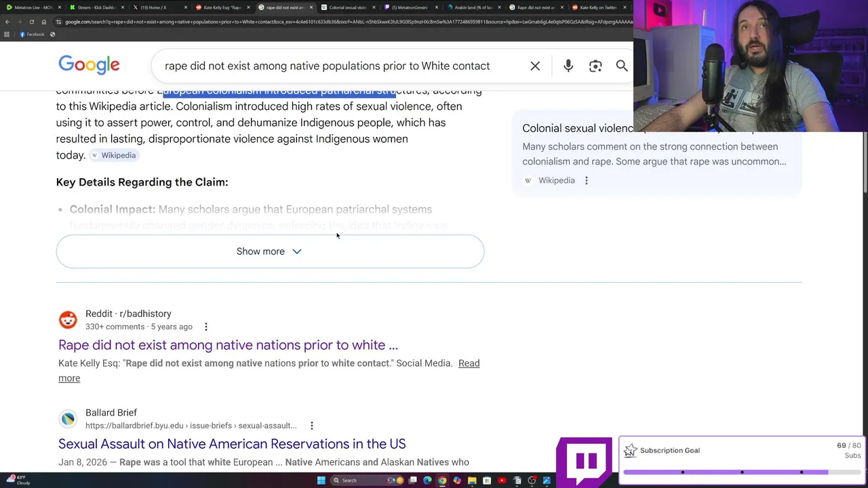Open the Facebook bookmark

[32, 35]
